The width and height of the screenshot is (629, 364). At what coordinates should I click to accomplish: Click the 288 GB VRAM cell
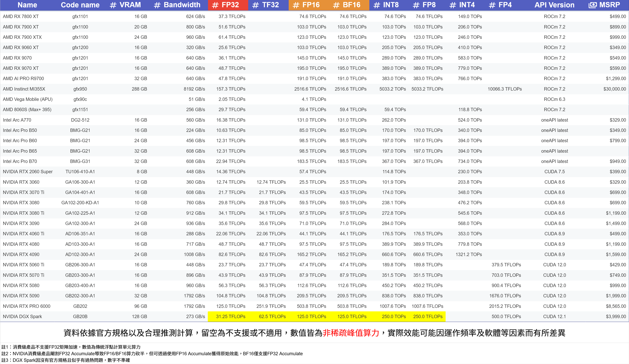(x=139, y=89)
